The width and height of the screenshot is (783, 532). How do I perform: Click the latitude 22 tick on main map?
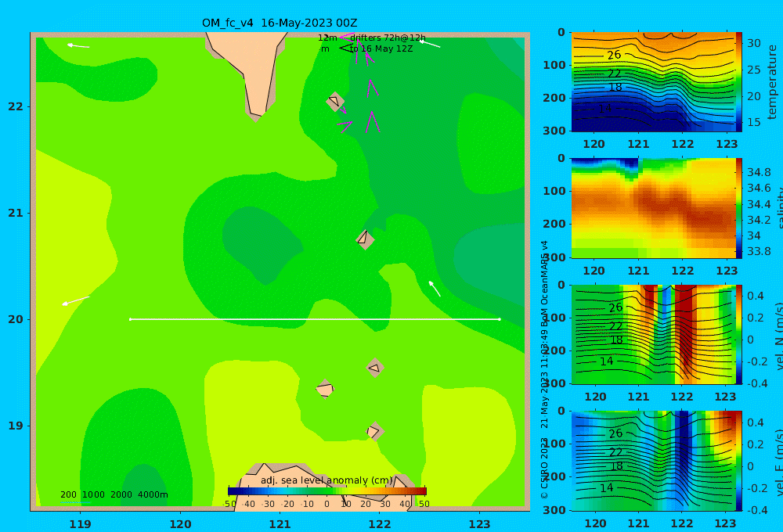[16, 106]
